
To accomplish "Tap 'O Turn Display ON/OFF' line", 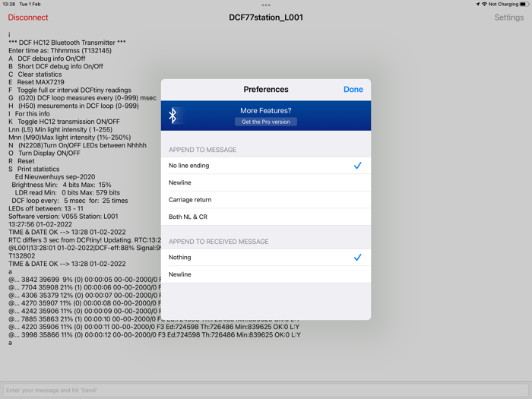I will (44, 153).
